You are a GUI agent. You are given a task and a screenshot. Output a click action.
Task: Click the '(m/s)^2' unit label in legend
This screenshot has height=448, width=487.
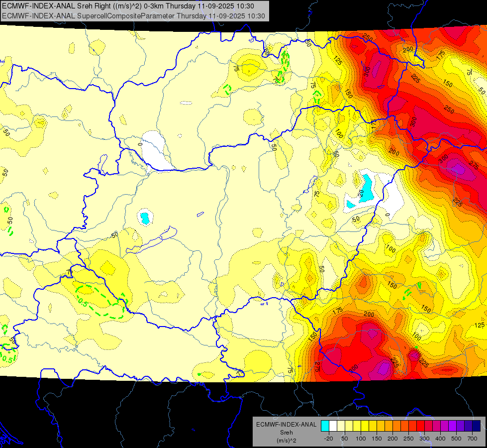click(x=286, y=441)
